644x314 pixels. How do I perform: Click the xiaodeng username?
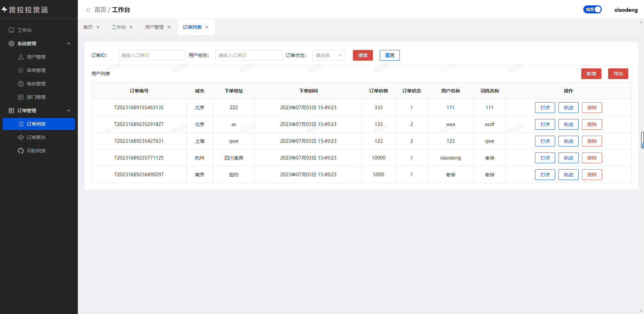(x=626, y=10)
